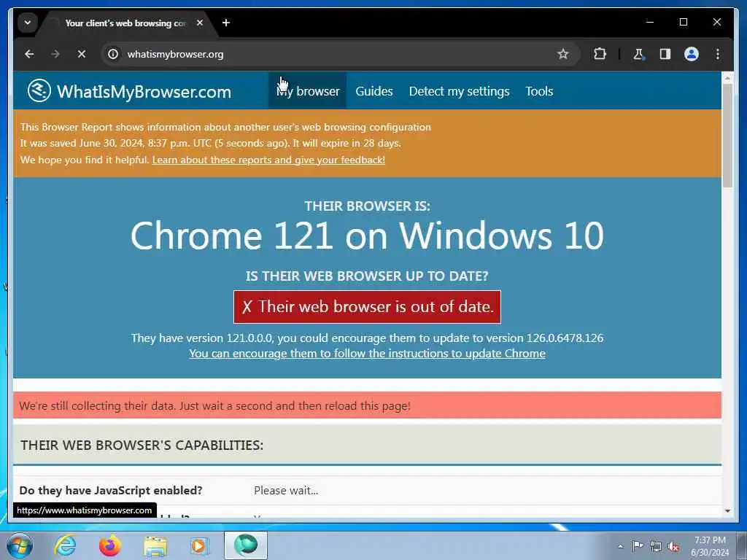747x560 pixels.
Task: Click the WhatIsMyBrowser.com logo
Action: point(129,91)
